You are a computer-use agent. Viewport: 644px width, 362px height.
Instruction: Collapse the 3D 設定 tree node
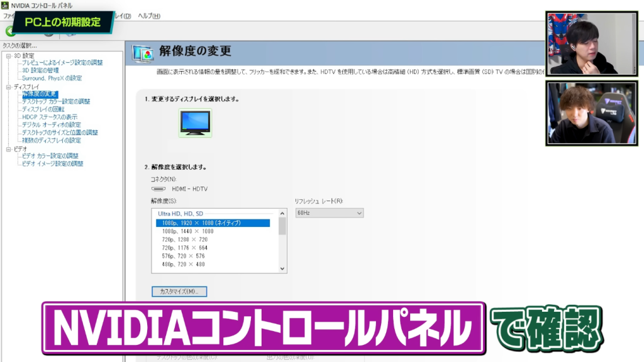(x=9, y=55)
